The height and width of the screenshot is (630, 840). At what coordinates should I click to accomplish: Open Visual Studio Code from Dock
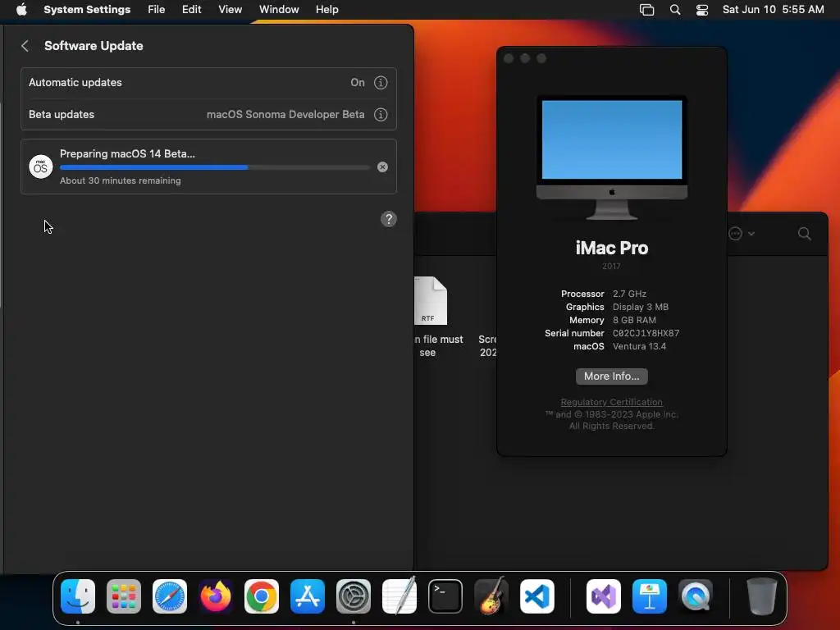pyautogui.click(x=537, y=596)
